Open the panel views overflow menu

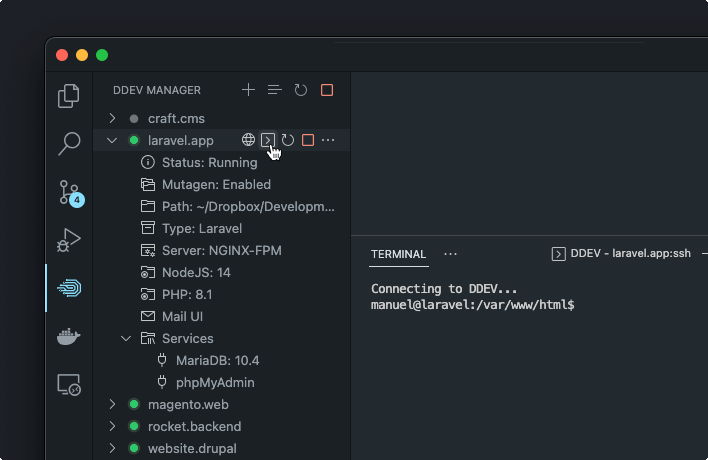coord(451,254)
